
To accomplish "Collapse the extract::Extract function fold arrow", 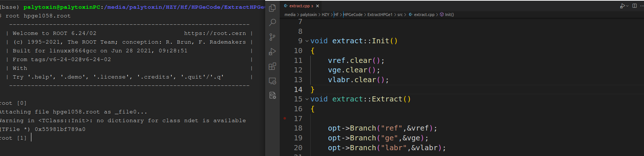I will [x=307, y=99].
